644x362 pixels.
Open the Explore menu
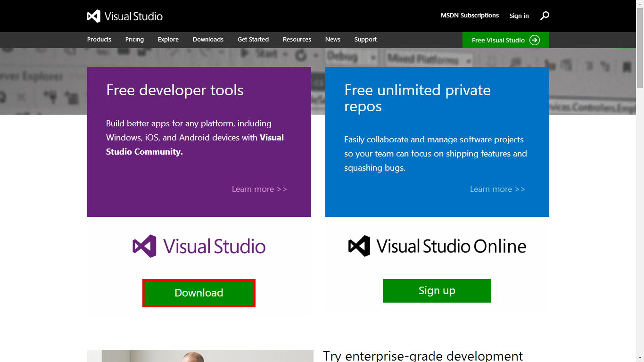pos(168,40)
